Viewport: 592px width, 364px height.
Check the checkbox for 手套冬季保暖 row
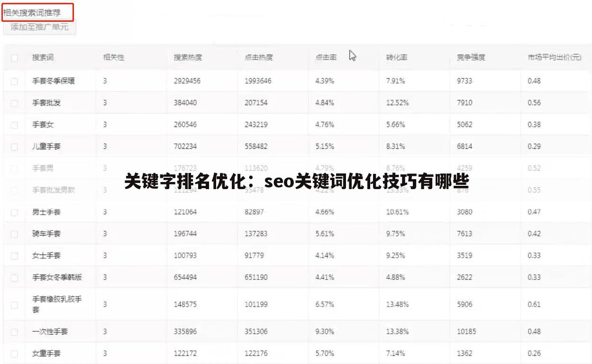14,81
